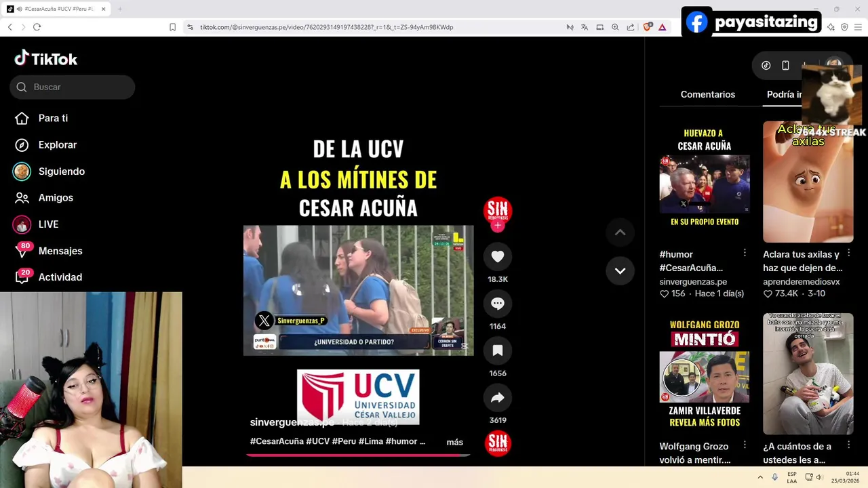This screenshot has height=488, width=868.
Task: Click the translate page icon in address bar
Action: (585, 27)
